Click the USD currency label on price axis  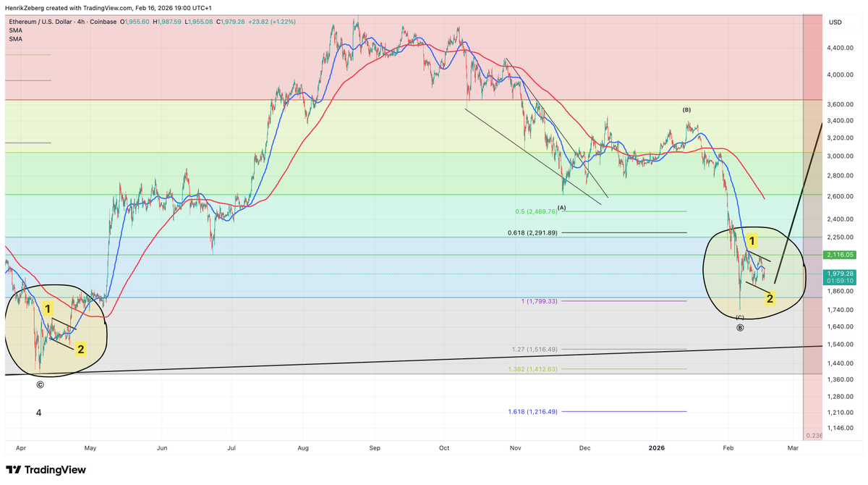pos(835,22)
